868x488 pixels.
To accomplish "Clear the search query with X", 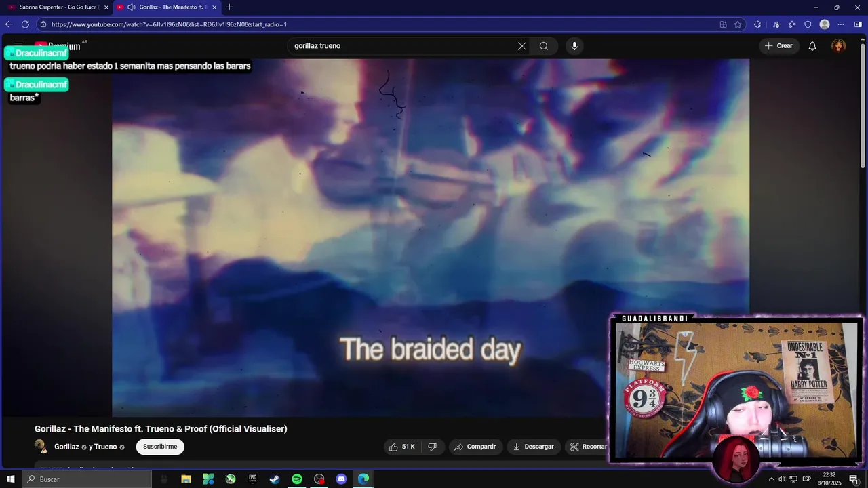I will [x=522, y=46].
